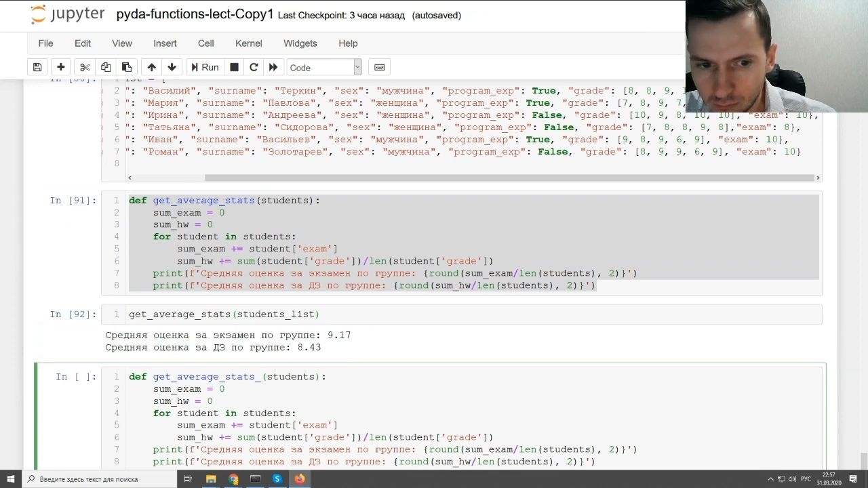The height and width of the screenshot is (488, 868).
Task: Switch to Chrome on the taskbar
Action: click(x=233, y=479)
